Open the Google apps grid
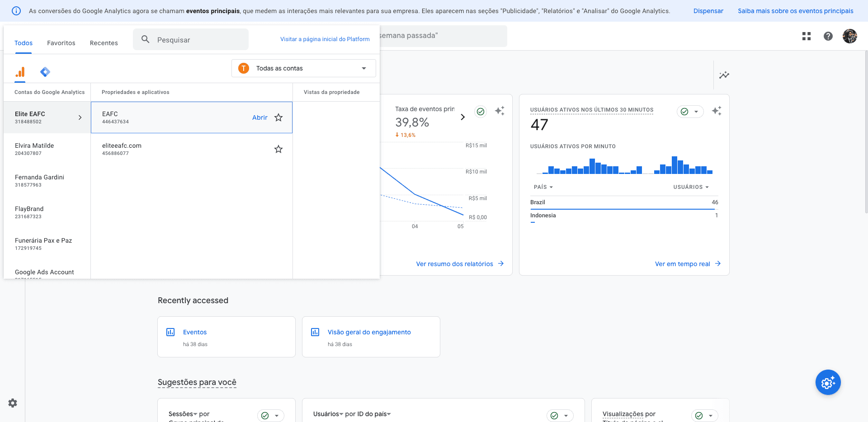This screenshot has height=422, width=868. coord(807,36)
